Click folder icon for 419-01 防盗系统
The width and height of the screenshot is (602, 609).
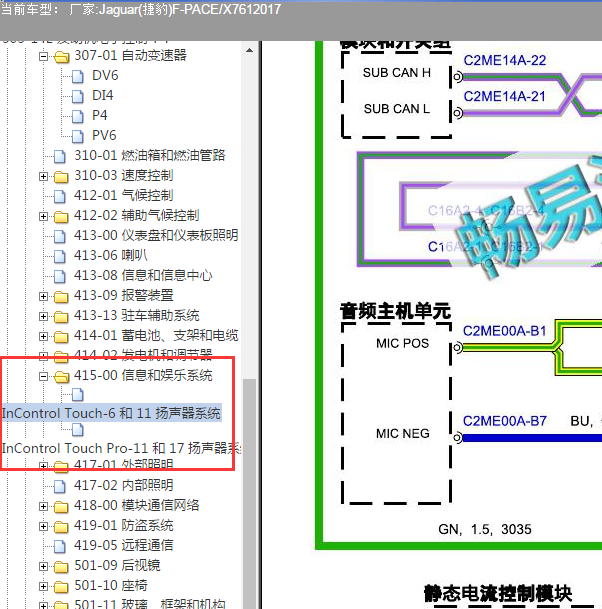click(x=61, y=526)
